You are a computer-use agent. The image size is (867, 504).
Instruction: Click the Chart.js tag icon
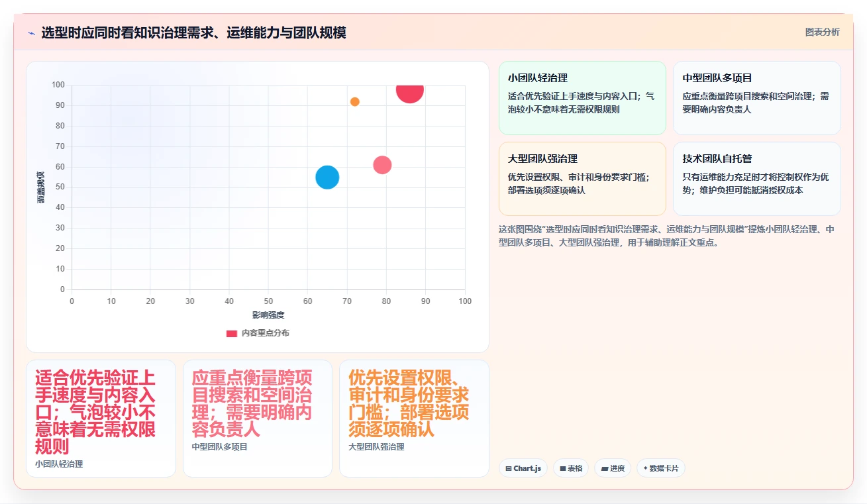pos(508,468)
